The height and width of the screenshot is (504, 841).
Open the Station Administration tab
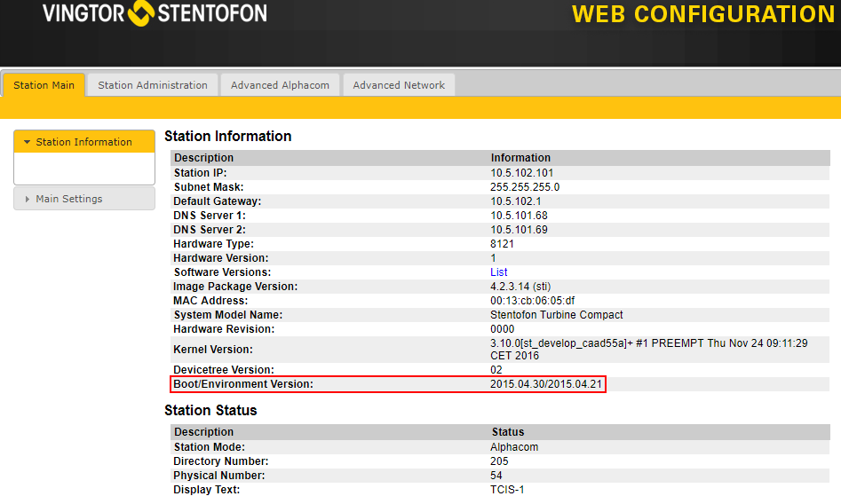pyautogui.click(x=153, y=85)
